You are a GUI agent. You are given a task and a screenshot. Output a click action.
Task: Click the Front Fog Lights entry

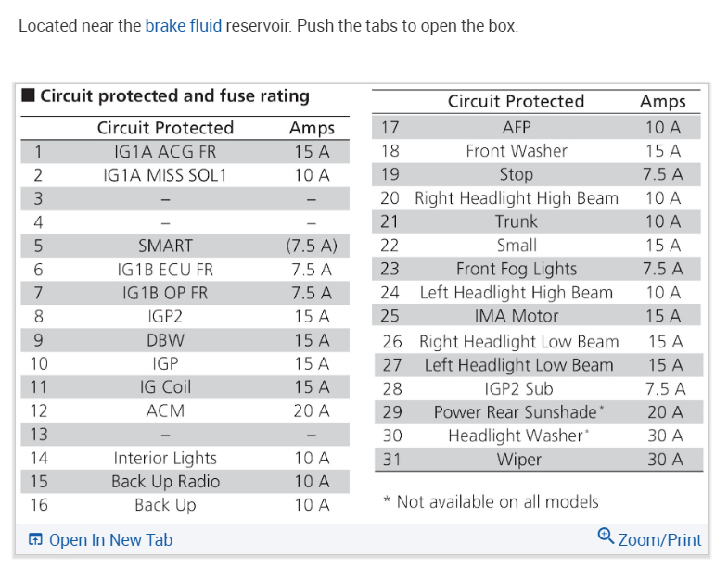point(516,269)
